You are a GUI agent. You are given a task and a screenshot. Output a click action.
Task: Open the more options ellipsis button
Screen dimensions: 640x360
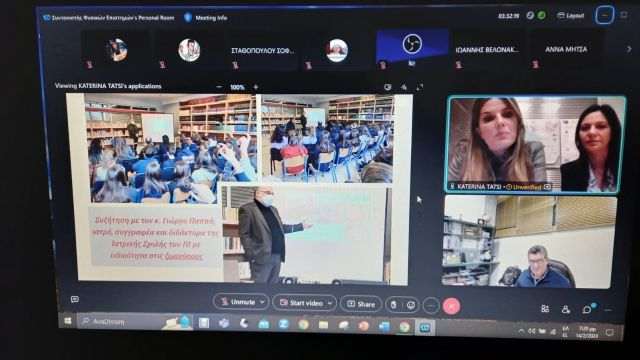tap(431, 306)
